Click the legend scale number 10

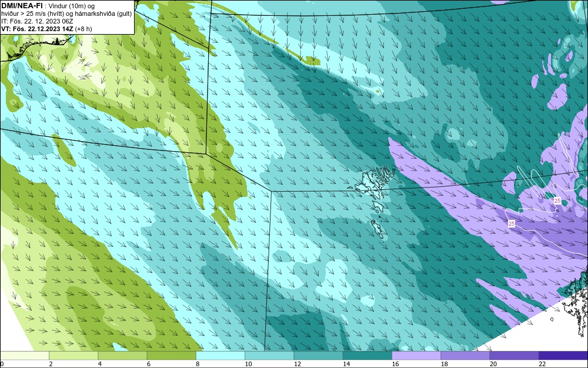[x=248, y=364]
